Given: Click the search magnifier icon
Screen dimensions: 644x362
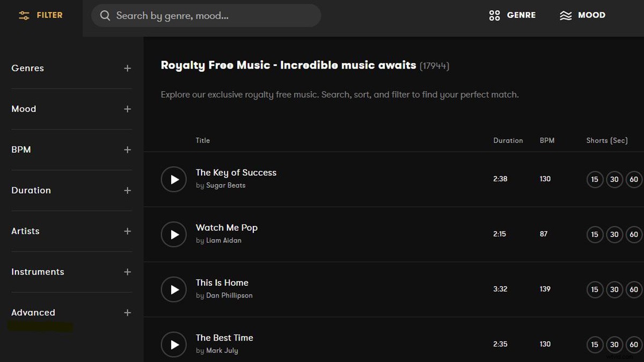Looking at the screenshot, I should [x=105, y=16].
